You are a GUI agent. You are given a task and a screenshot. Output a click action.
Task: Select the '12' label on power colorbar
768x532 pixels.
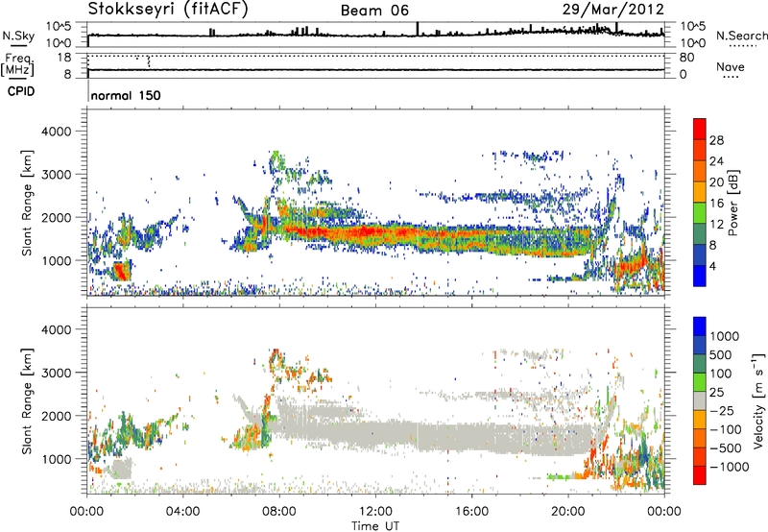[716, 225]
